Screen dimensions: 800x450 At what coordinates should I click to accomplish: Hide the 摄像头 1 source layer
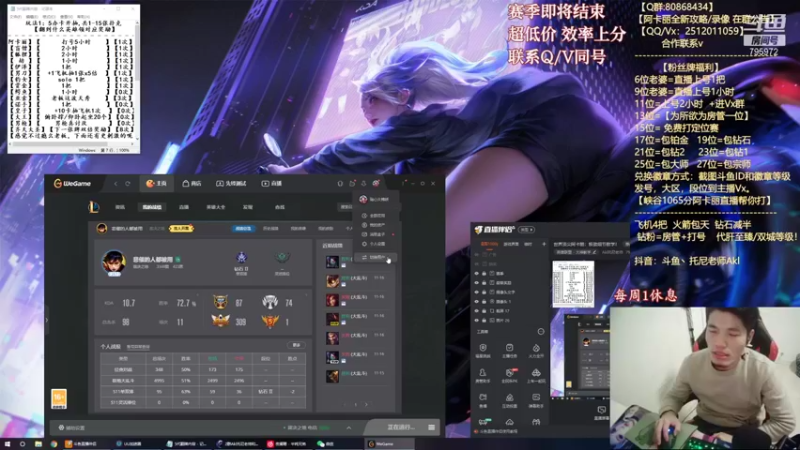pos(477,302)
